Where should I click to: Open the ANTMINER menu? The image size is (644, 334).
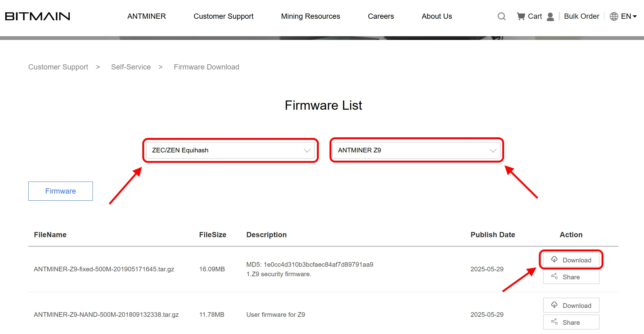click(147, 16)
